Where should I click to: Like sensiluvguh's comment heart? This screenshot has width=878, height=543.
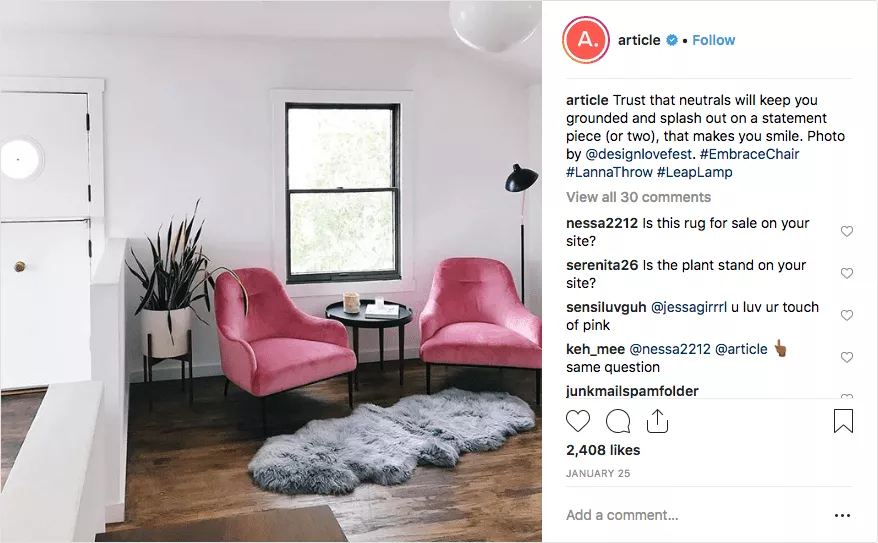coord(847,315)
